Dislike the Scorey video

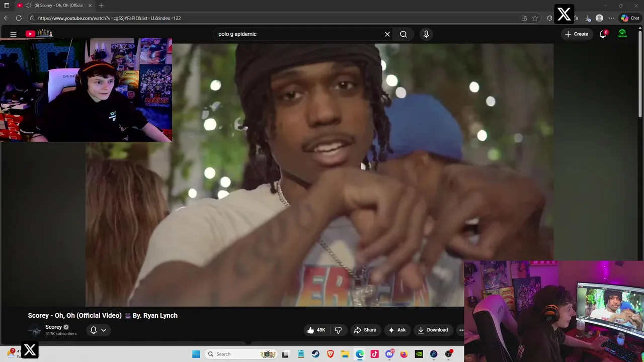click(338, 330)
